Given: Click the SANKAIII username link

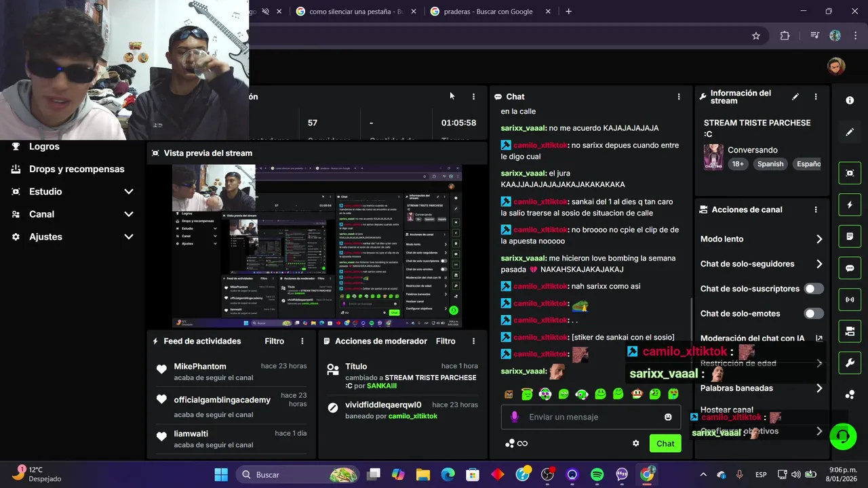Looking at the screenshot, I should 382,386.
